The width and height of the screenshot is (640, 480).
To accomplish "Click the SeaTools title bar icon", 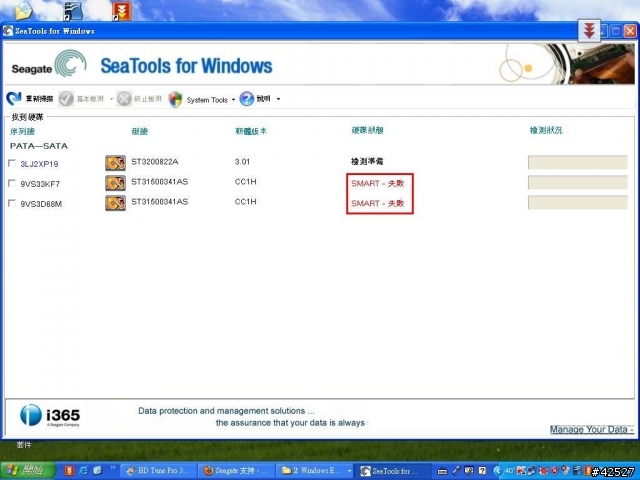I will point(8,31).
